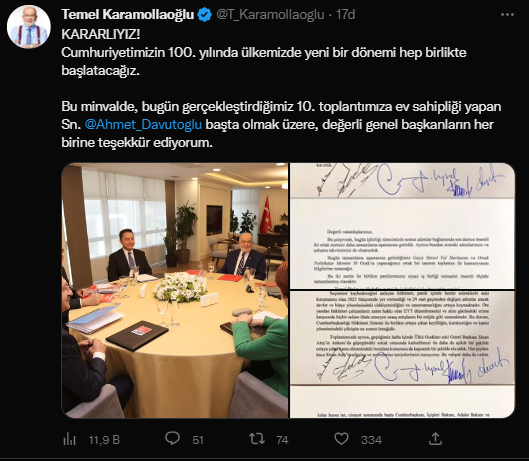Screen dimensions: 529x461
Task: Click the 11,9 B views count
Action: click(x=104, y=440)
